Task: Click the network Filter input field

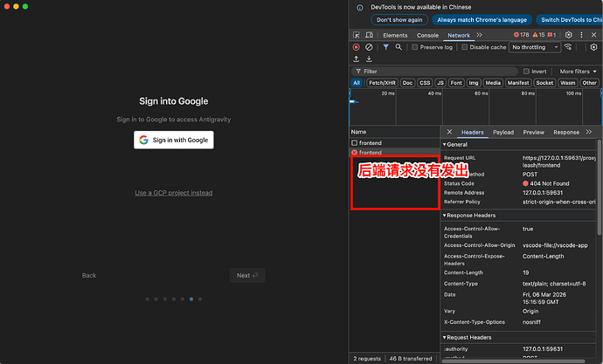Action: (434, 72)
